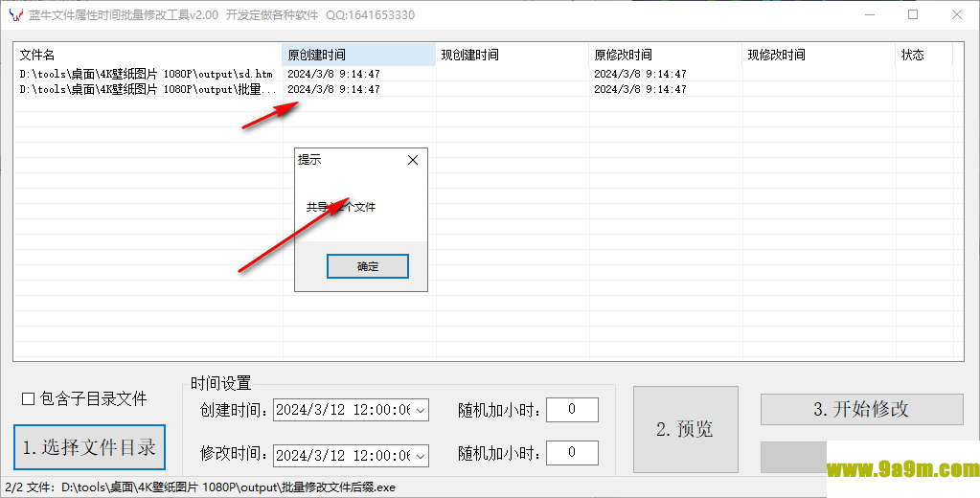The width and height of the screenshot is (980, 498).
Task: Click the 确定 button in the dialog
Action: (x=368, y=266)
